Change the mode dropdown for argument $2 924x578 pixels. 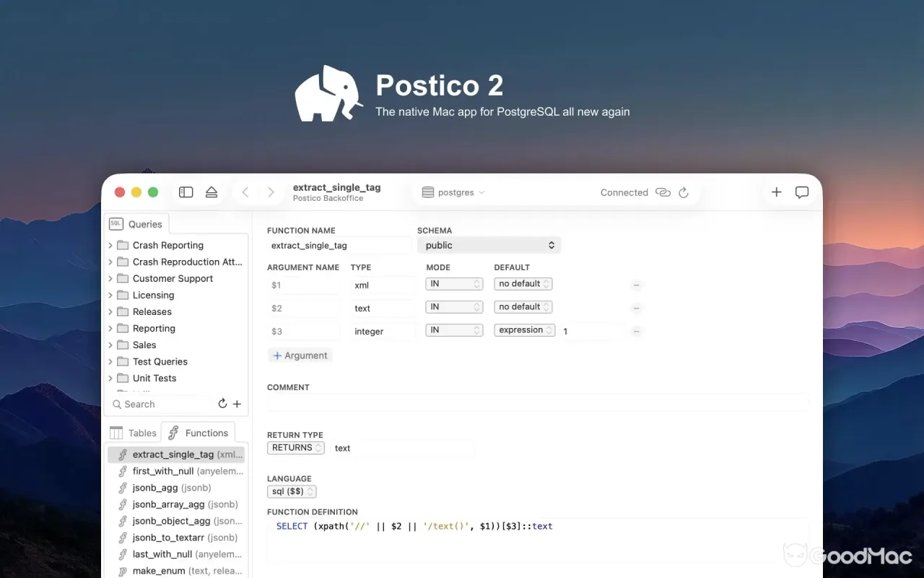coord(454,307)
